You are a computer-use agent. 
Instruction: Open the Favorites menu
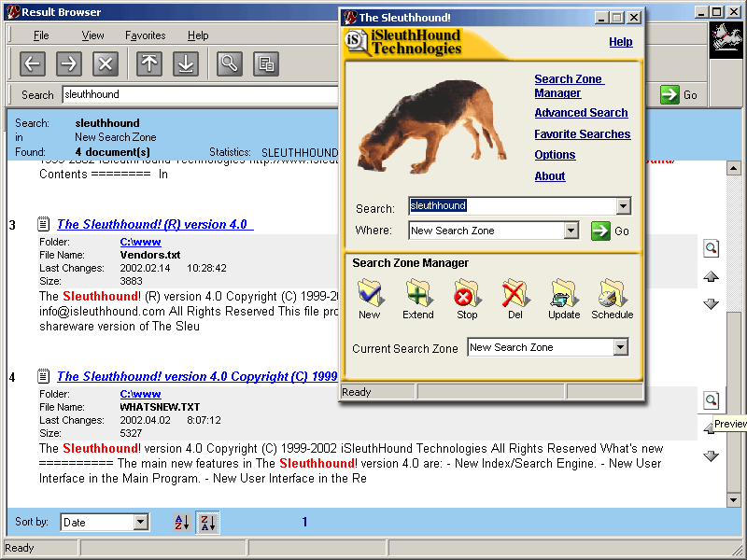146,35
